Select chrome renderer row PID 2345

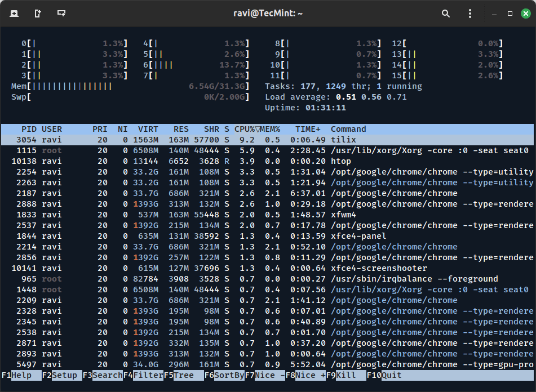pyautogui.click(x=267, y=322)
